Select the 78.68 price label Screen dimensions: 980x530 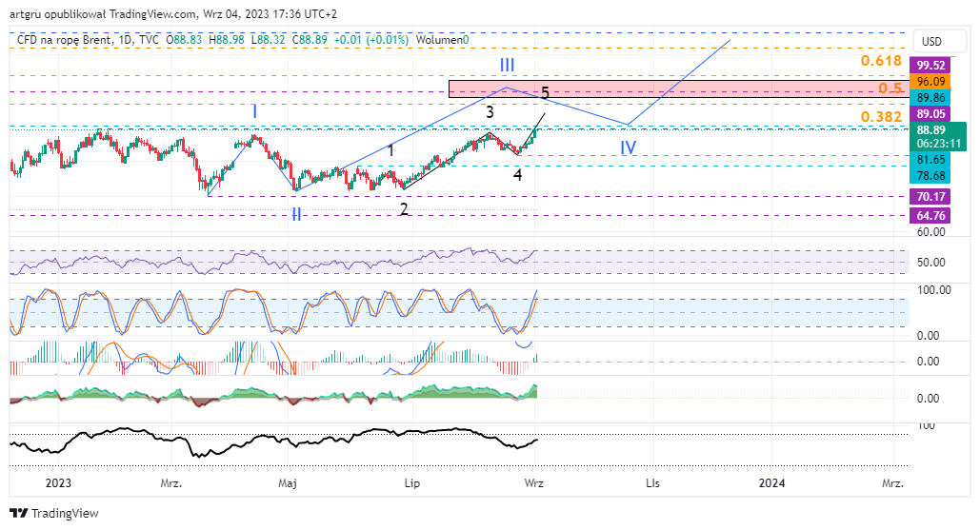pyautogui.click(x=930, y=176)
